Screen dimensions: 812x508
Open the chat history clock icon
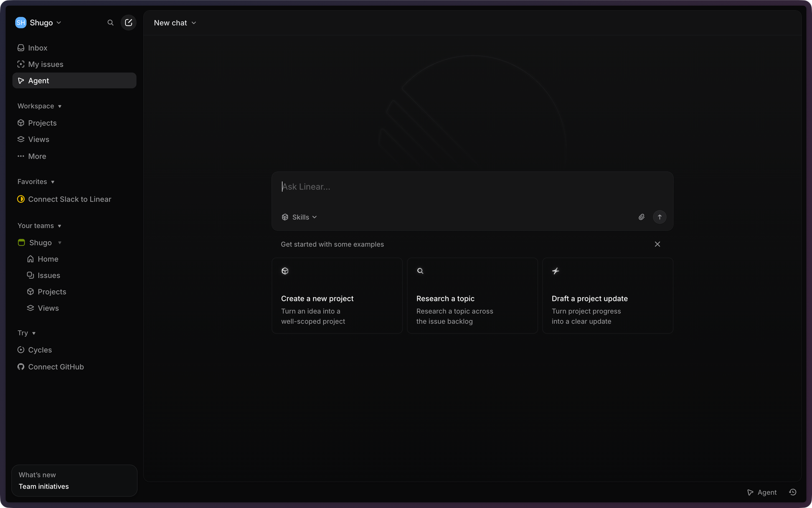(793, 492)
